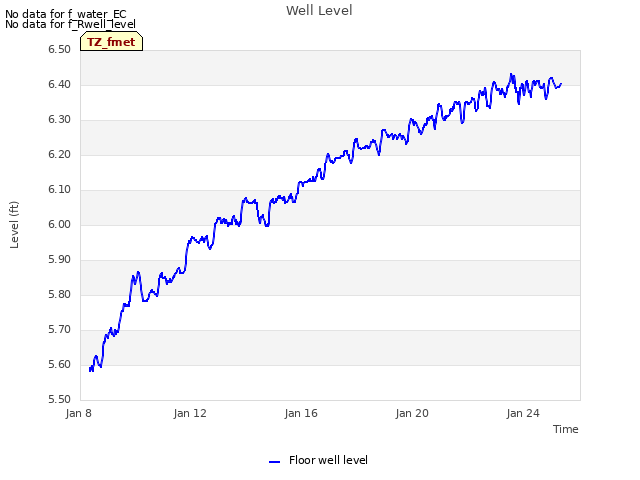
Task: Click the 5.80 y-axis value
Action: click(60, 294)
